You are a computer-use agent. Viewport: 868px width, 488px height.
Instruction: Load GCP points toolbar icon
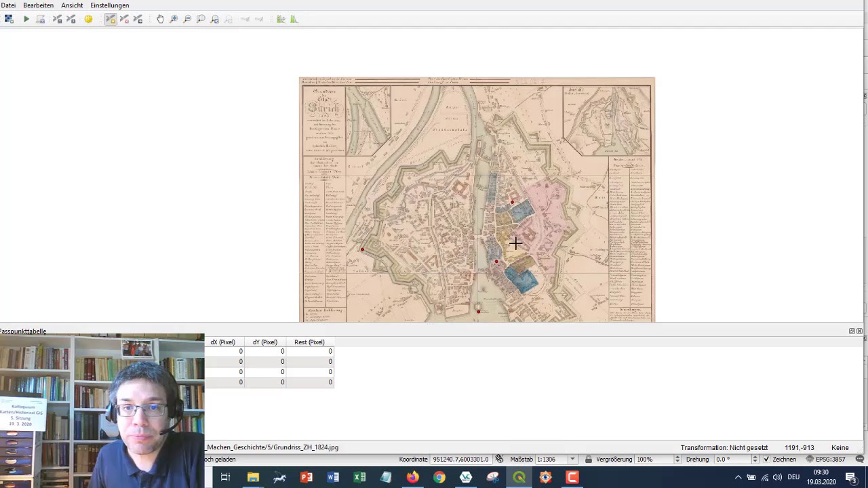point(57,19)
